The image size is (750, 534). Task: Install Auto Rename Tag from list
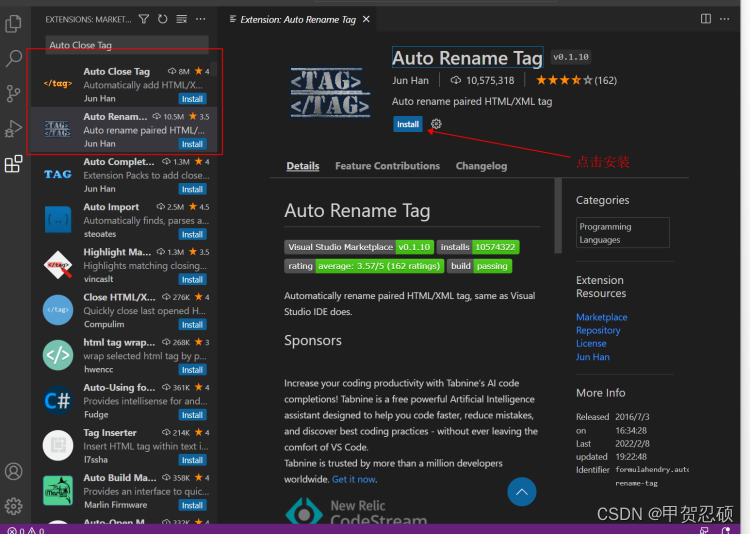[x=192, y=144]
